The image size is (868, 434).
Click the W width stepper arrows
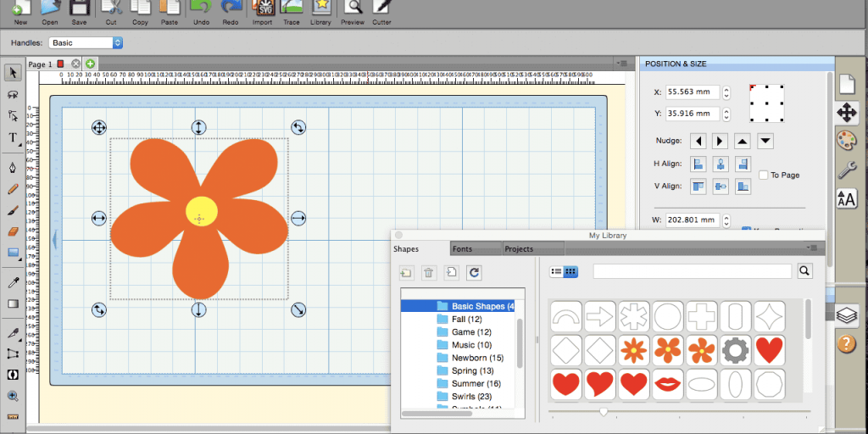click(x=726, y=220)
